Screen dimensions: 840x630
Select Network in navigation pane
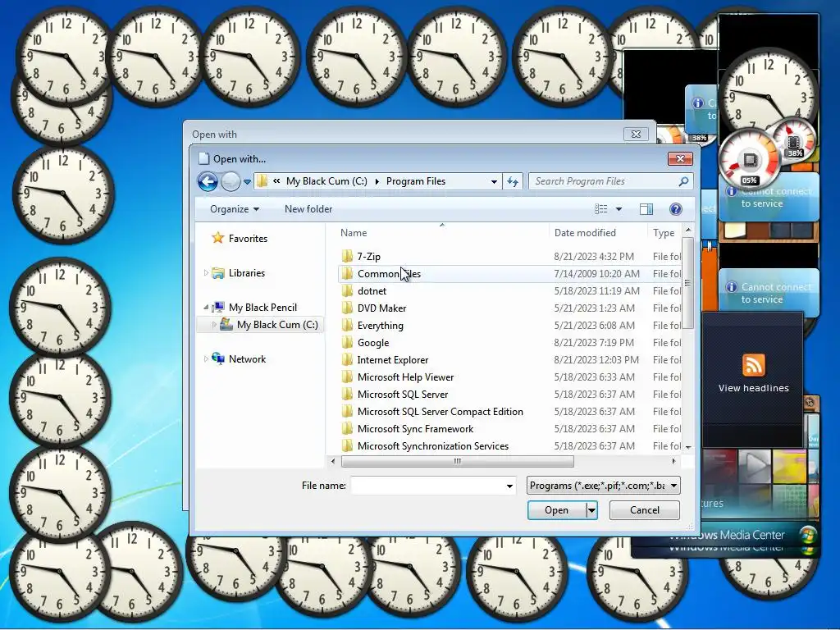[247, 359]
